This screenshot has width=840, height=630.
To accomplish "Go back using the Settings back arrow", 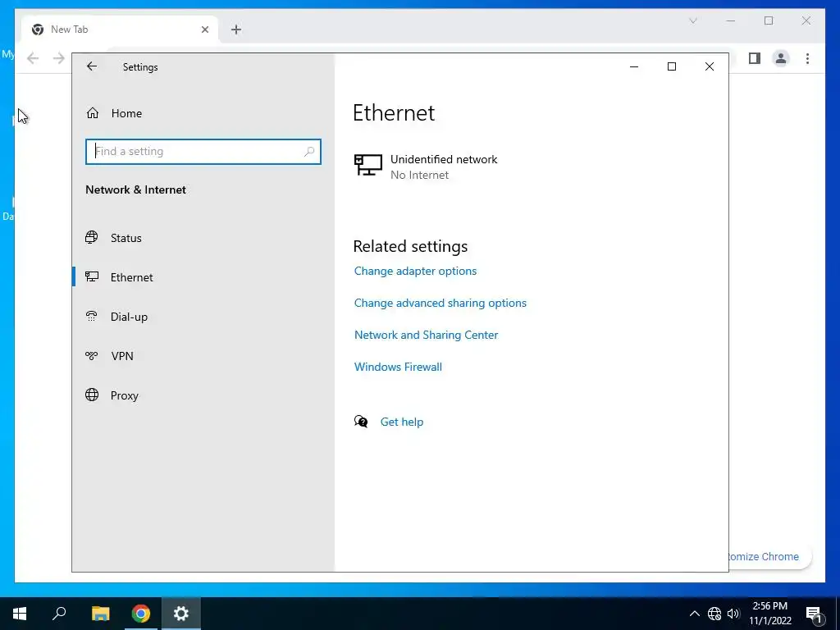I will (x=92, y=66).
